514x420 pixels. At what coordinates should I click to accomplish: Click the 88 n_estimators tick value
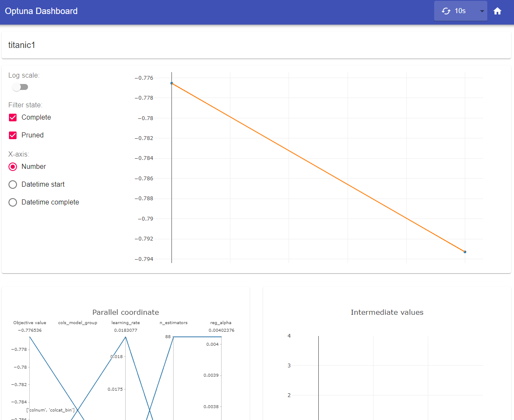point(168,337)
